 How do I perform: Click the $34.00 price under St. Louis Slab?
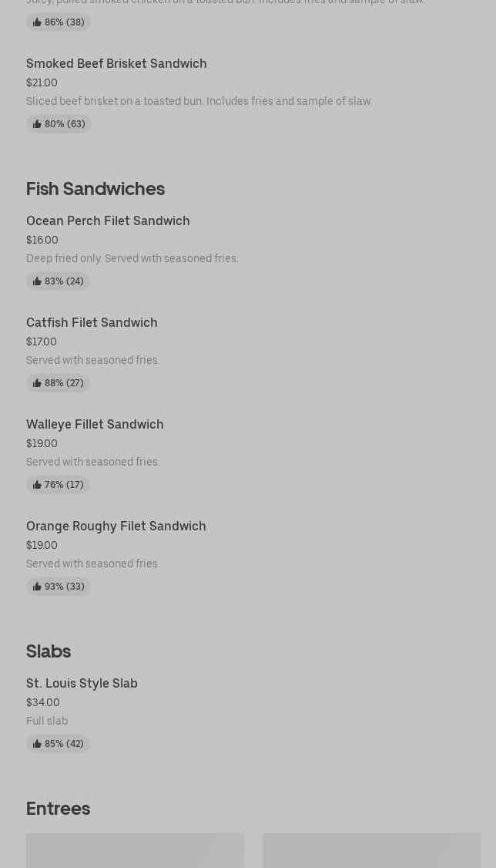43,702
